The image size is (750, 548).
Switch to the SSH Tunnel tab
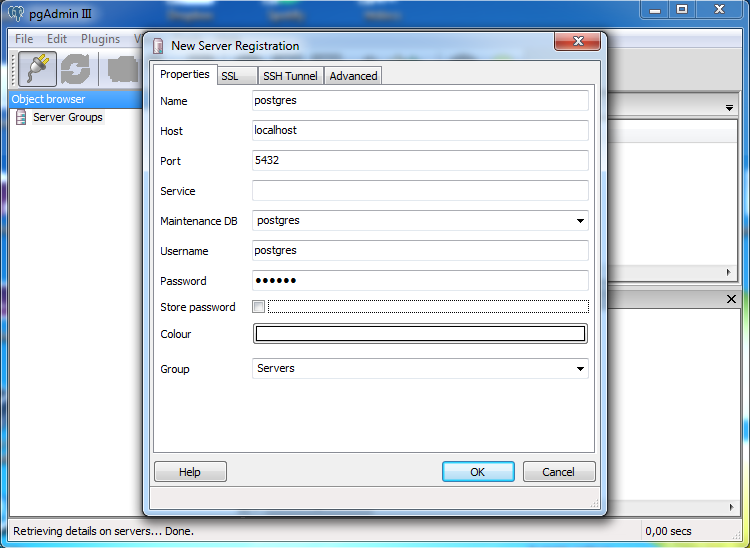[x=290, y=76]
